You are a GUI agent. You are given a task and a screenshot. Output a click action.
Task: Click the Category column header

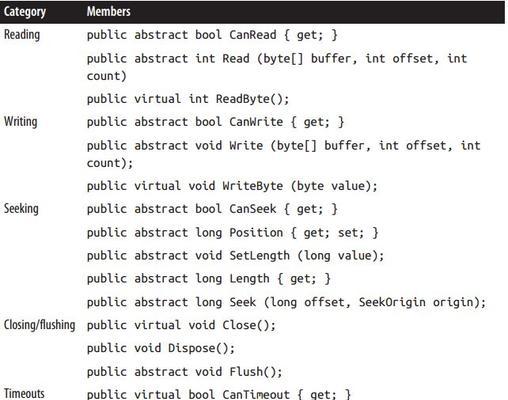click(25, 12)
